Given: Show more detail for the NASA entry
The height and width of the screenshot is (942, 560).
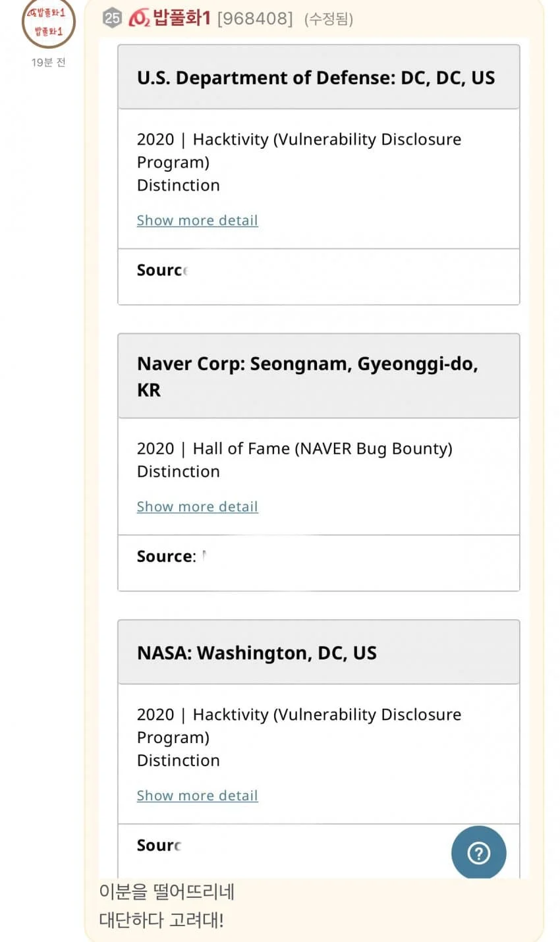Looking at the screenshot, I should (197, 796).
